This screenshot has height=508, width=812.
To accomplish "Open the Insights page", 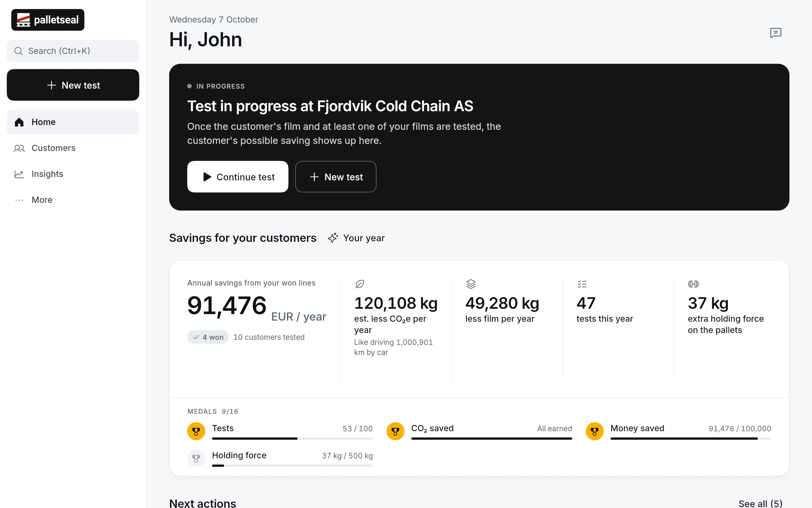I will point(73,174).
